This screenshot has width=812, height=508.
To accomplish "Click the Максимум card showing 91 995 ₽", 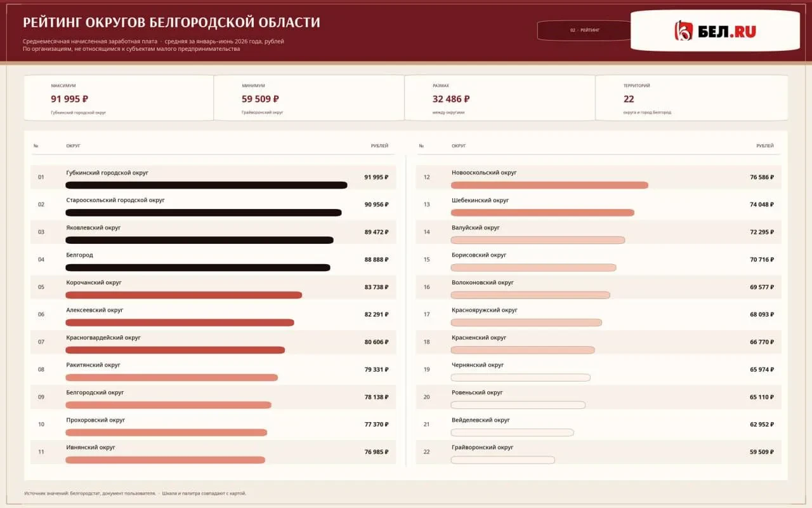I will pyautogui.click(x=119, y=98).
